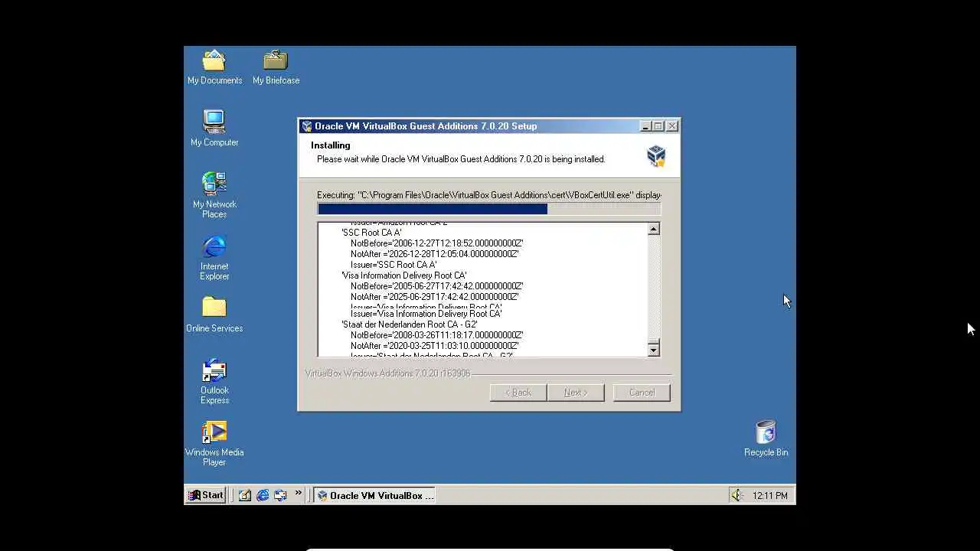This screenshot has height=551, width=980.
Task: Close the Guest Additions Setup window
Action: 672,126
